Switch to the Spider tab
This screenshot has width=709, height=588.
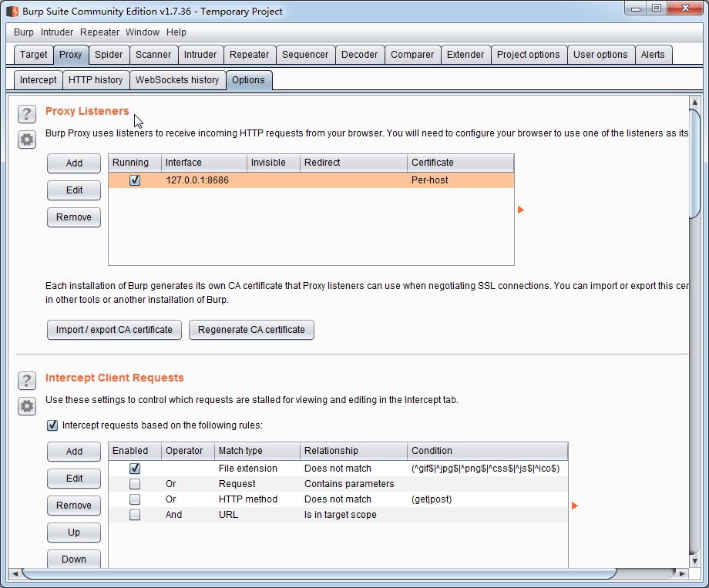coord(109,55)
